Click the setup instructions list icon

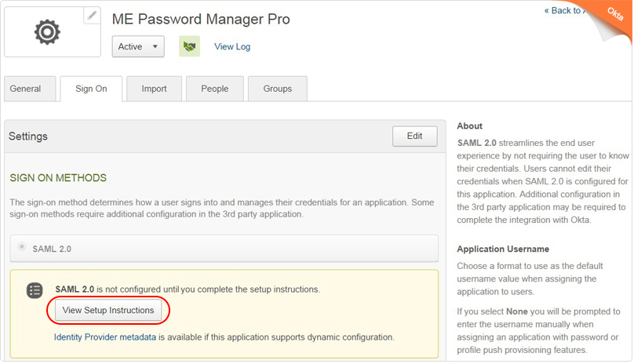pyautogui.click(x=35, y=290)
